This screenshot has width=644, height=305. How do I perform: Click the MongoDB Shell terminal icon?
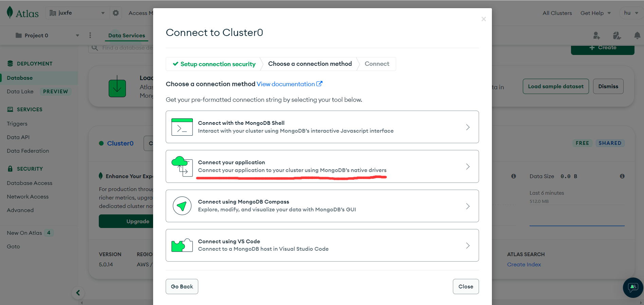click(x=182, y=127)
